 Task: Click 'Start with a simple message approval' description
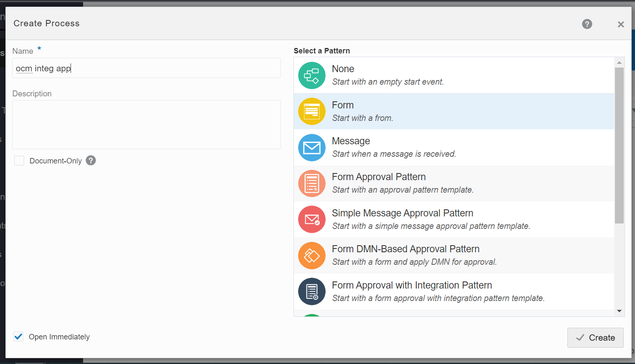point(431,226)
